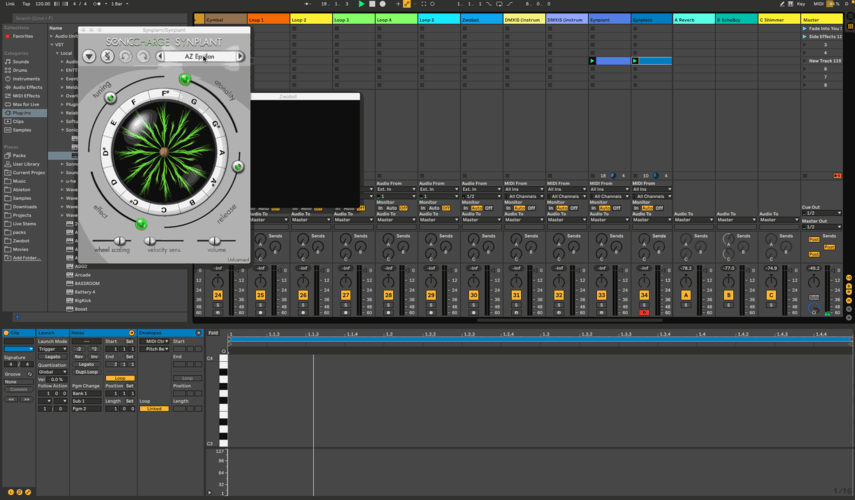Open the Cue Out dropdown on Master
Screen dimensions: 855x500
point(821,213)
